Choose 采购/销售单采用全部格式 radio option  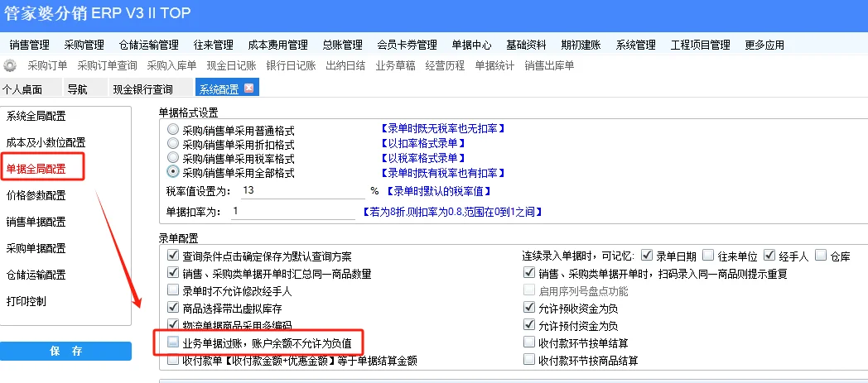(173, 173)
